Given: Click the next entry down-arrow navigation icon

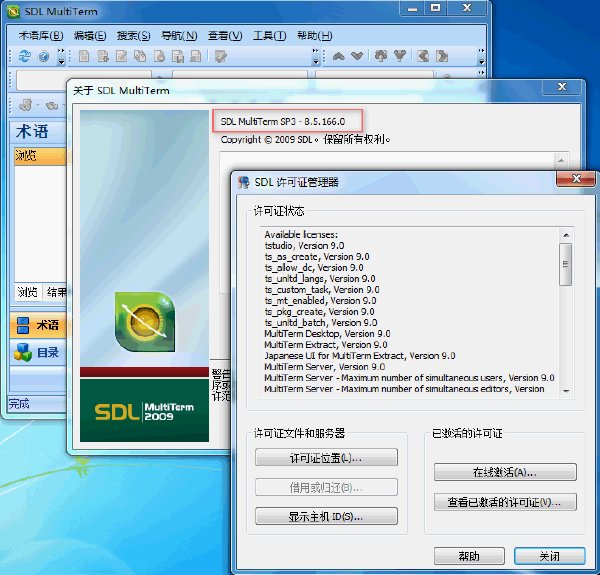Looking at the screenshot, I should click(x=357, y=56).
